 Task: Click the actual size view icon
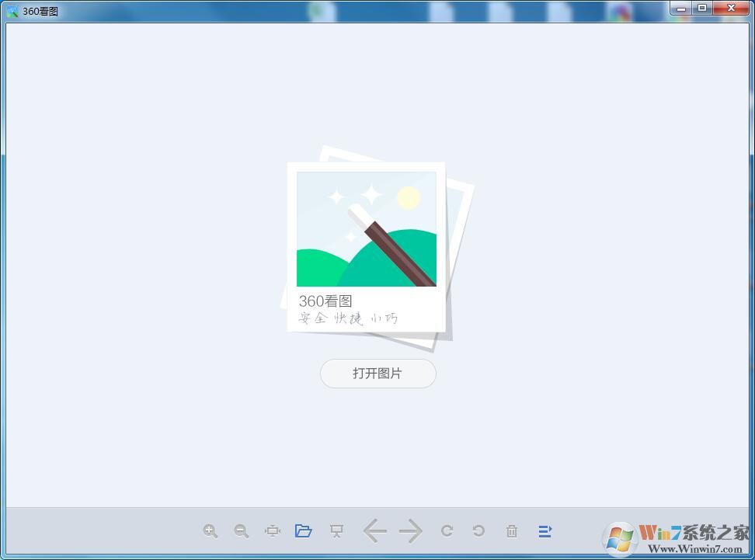[x=273, y=531]
